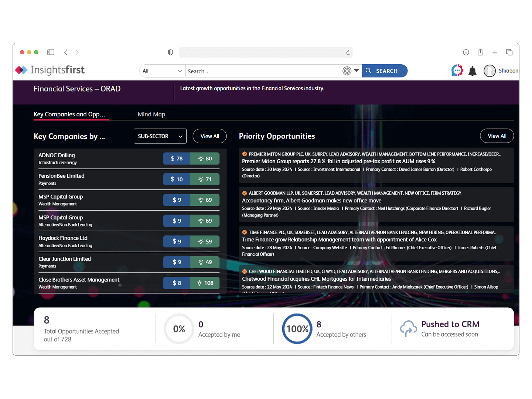Screen dimensions: 532x399
Task: Click ADNOC Drilling $ 78 value button
Action: click(177, 158)
